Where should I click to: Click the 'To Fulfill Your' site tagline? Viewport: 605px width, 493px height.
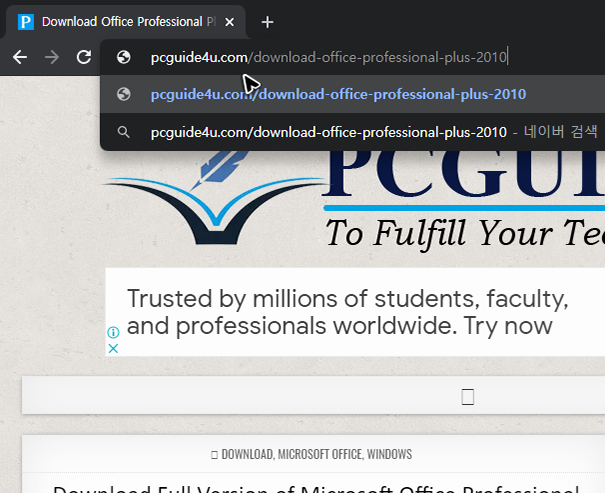point(465,233)
